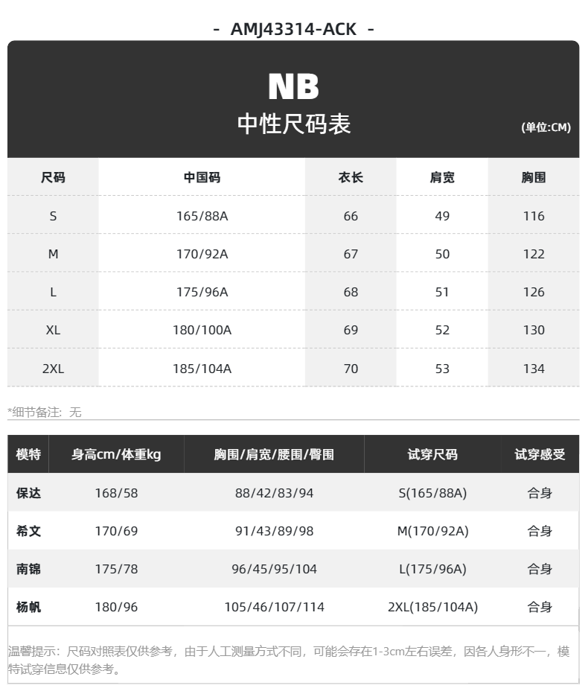Click the 温馨提示 disclaimer text
588x700 pixels.
[x=289, y=661]
